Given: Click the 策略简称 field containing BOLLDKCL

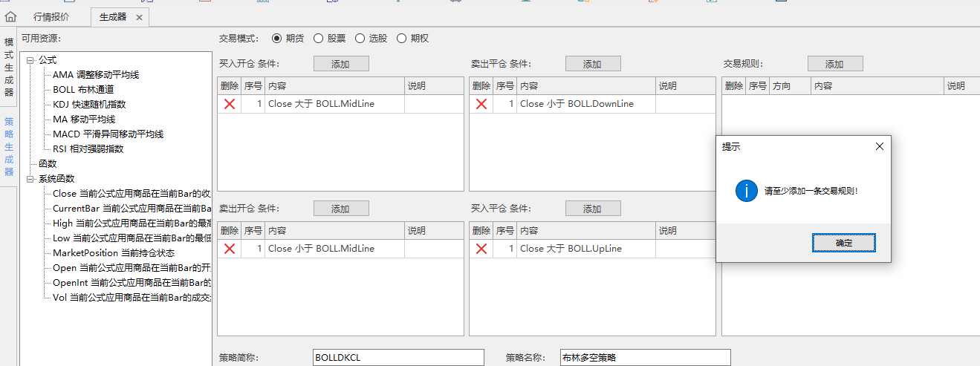Looking at the screenshot, I should (398, 358).
